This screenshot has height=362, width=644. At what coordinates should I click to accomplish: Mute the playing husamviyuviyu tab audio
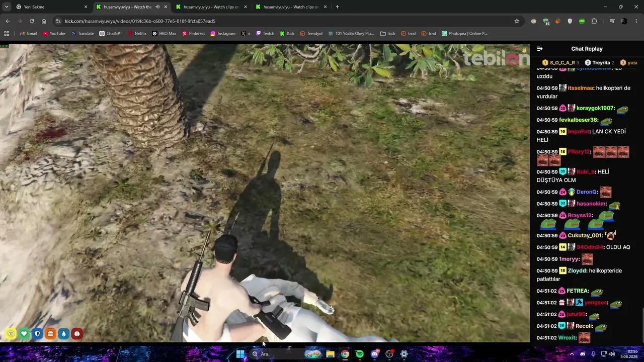(x=157, y=7)
